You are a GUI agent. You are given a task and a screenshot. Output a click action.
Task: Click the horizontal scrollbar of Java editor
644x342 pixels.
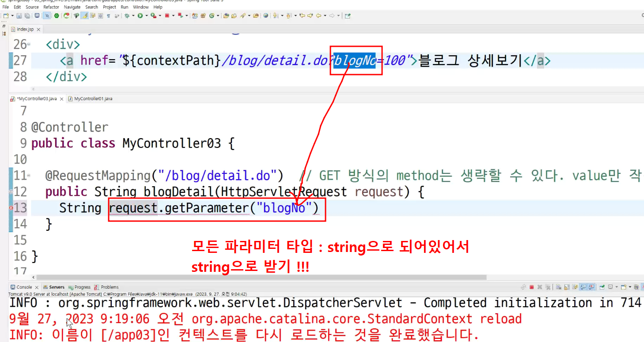click(261, 278)
